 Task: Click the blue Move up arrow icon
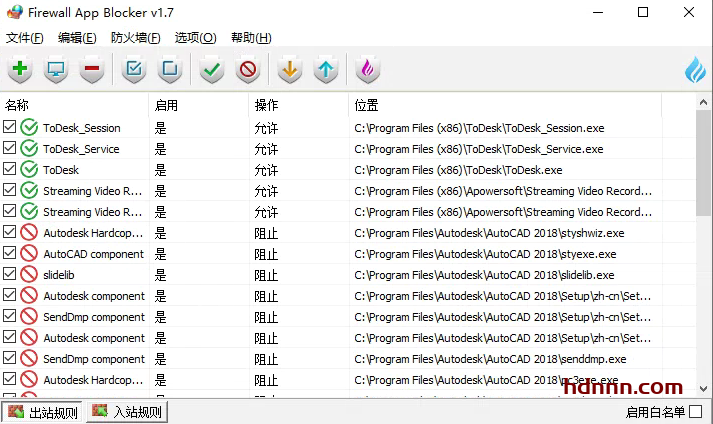[326, 69]
